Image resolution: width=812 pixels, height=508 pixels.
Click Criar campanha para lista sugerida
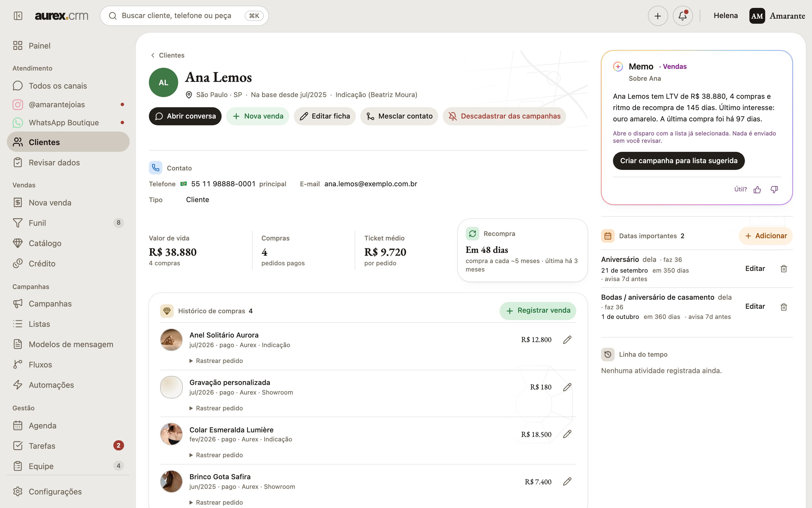(678, 161)
